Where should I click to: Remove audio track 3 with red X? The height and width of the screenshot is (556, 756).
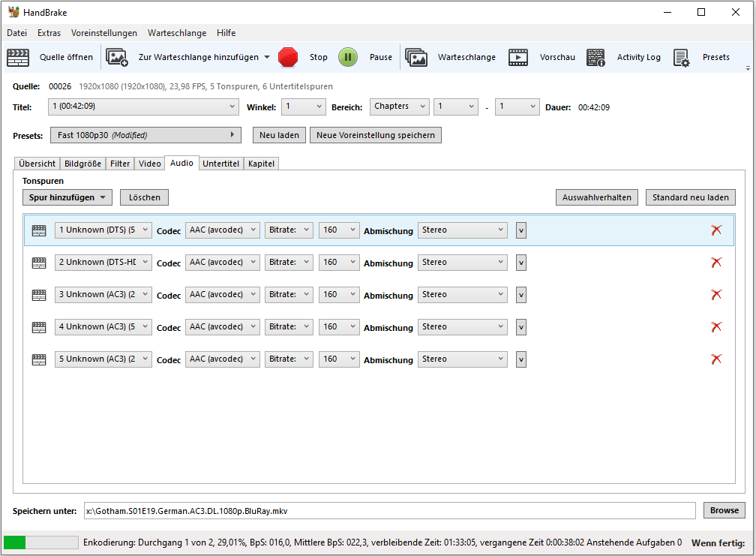[716, 295]
